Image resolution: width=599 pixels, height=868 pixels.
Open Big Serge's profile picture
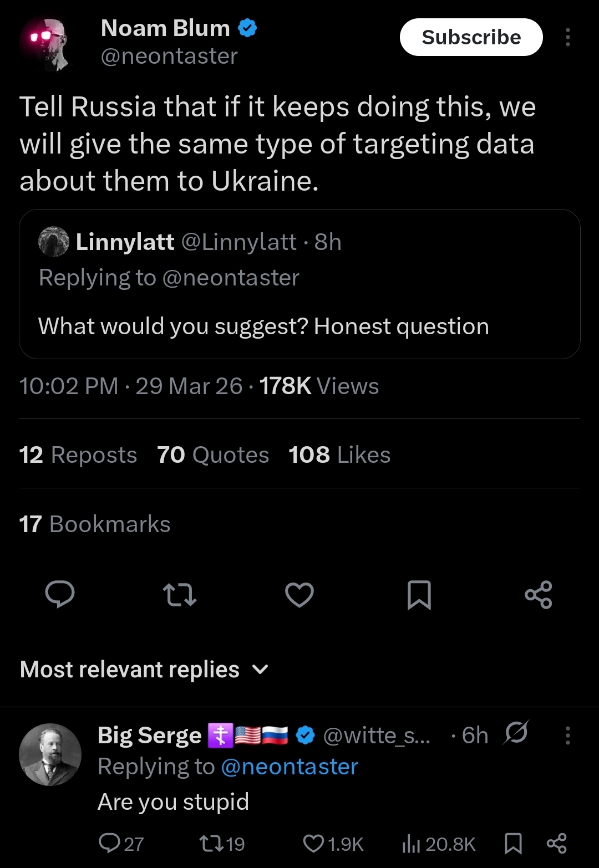[x=50, y=754]
